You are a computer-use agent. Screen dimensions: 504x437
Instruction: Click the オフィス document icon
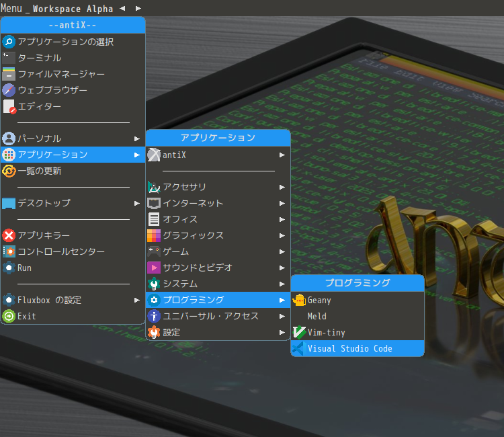click(154, 219)
